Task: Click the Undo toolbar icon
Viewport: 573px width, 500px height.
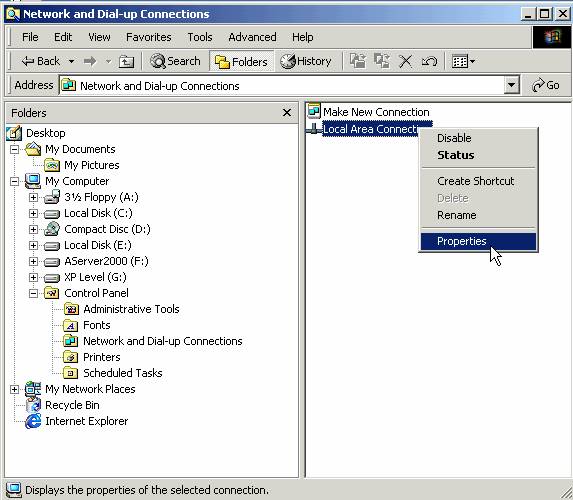Action: coord(429,61)
